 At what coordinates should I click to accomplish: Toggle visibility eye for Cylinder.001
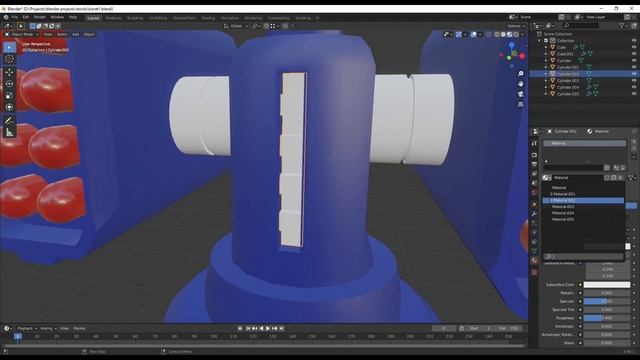pyautogui.click(x=634, y=67)
